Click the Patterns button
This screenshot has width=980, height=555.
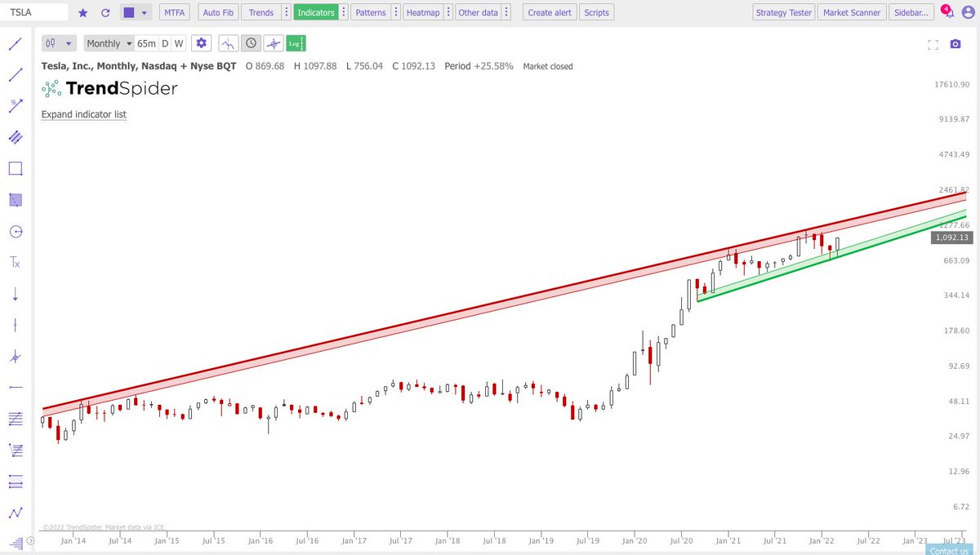coord(371,13)
